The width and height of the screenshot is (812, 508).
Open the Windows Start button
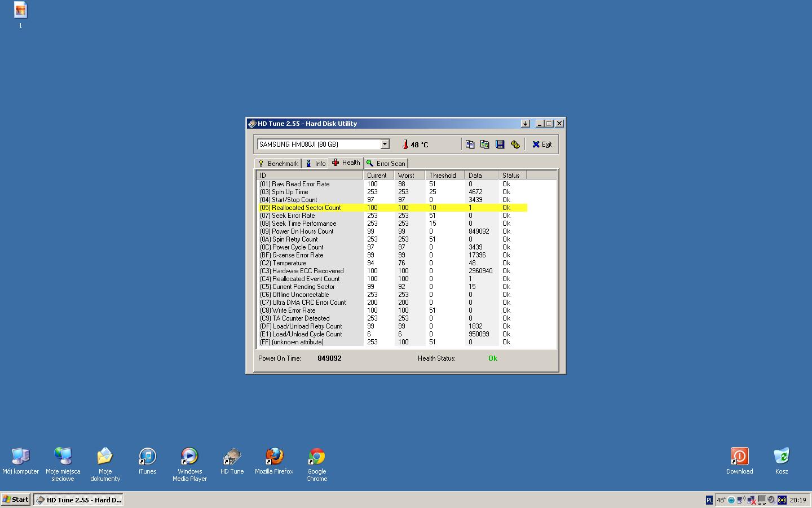(x=15, y=500)
